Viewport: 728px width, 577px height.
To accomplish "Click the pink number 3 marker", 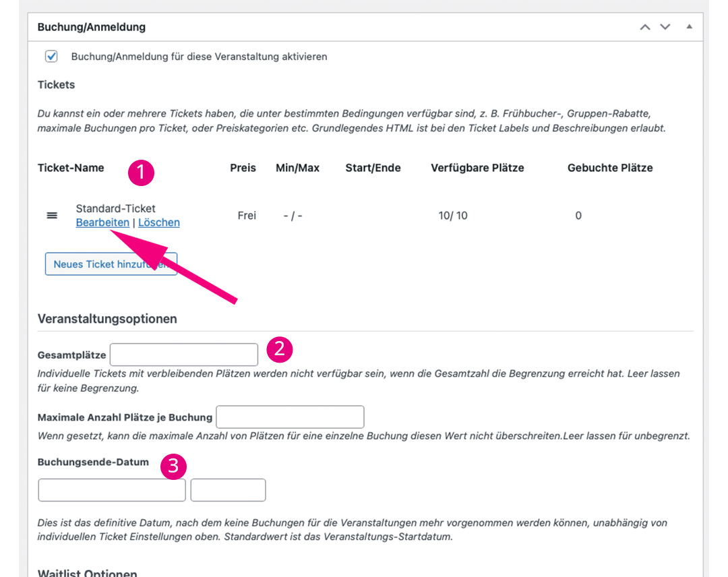I will (173, 466).
